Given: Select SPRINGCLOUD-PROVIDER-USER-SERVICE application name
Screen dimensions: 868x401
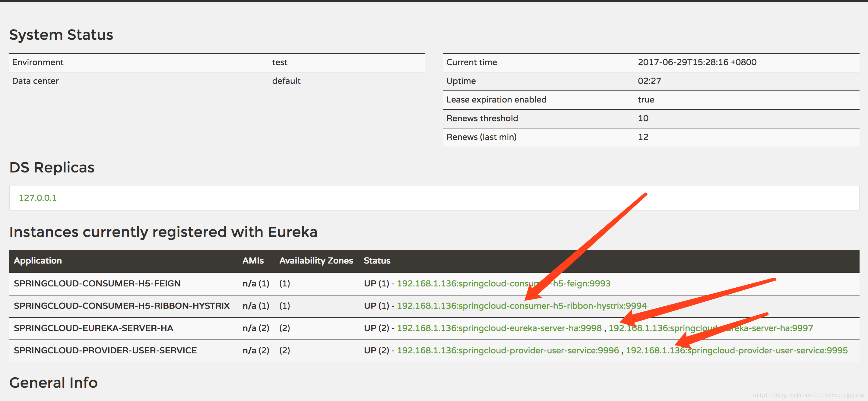Looking at the screenshot, I should 105,350.
